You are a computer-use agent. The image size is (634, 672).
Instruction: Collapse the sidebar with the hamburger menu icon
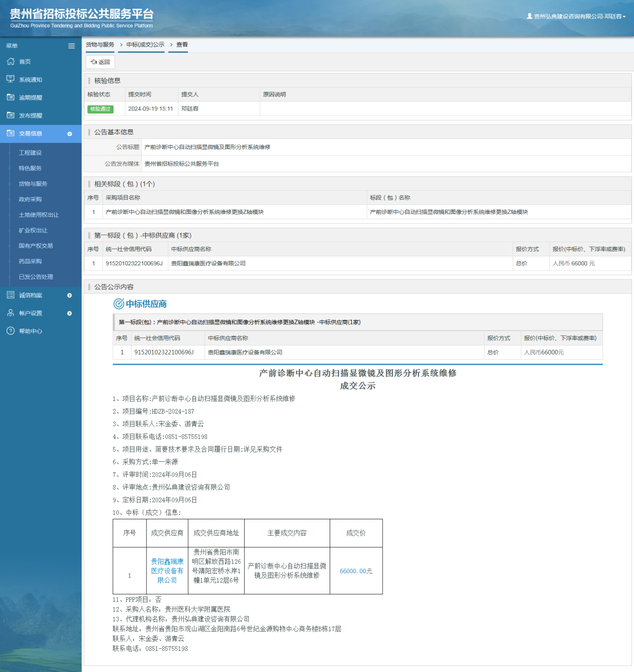71,46
